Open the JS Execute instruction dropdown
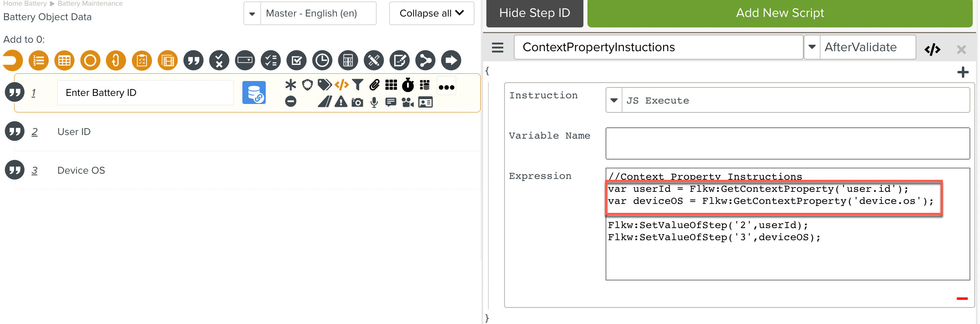The width and height of the screenshot is (980, 324). pyautogui.click(x=614, y=100)
